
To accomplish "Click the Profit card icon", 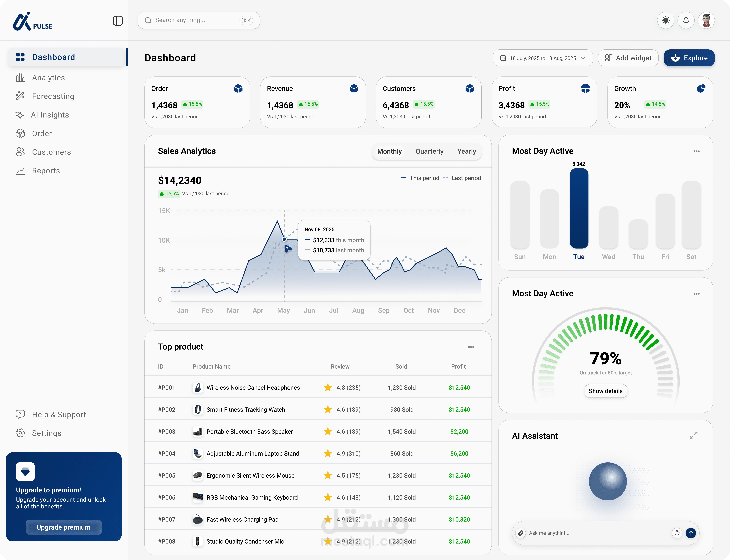I will [x=585, y=88].
